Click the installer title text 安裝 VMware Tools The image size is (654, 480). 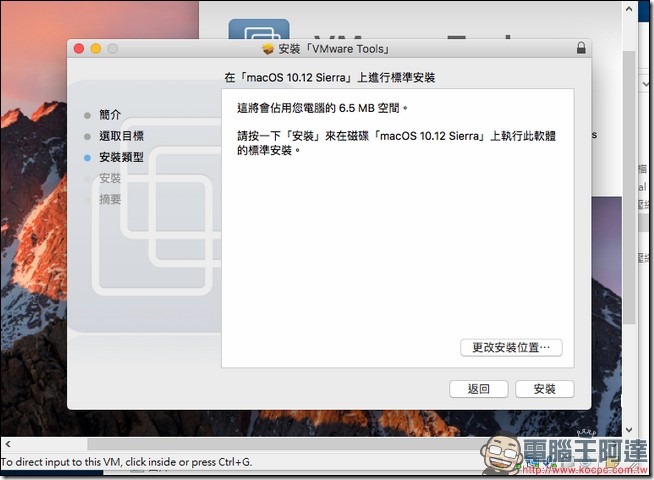(334, 49)
